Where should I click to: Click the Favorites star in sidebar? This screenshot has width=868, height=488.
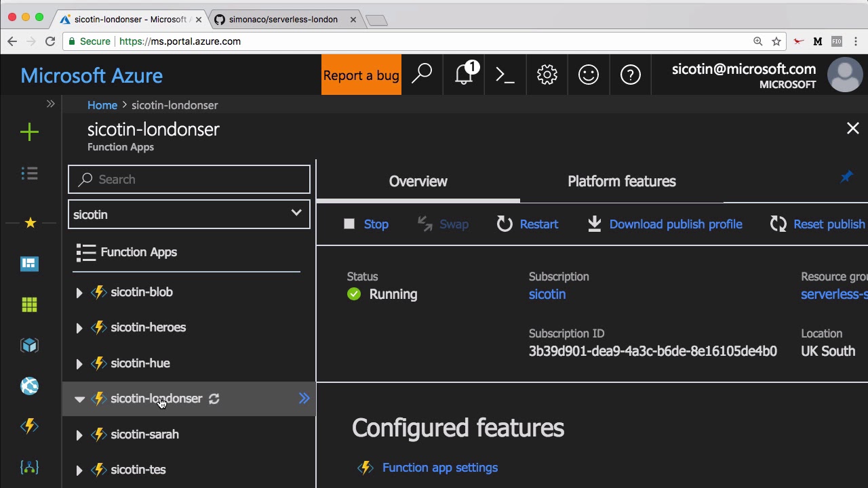pyautogui.click(x=30, y=222)
